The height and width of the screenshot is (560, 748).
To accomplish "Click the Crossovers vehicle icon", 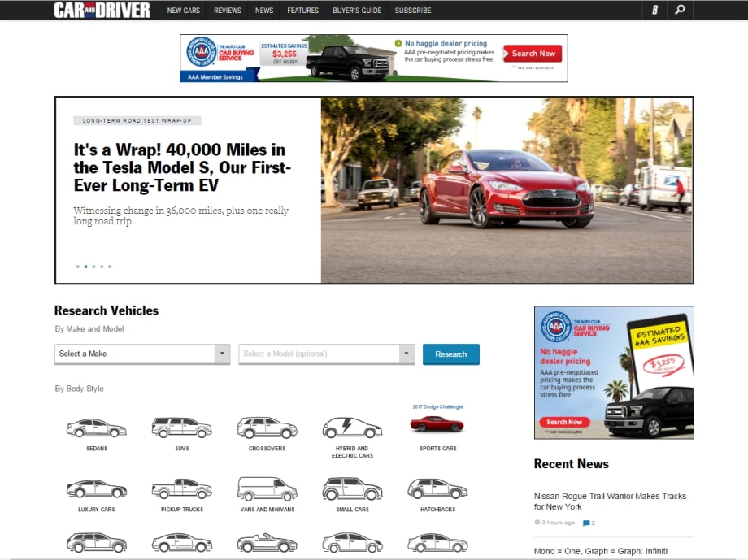I will pyautogui.click(x=267, y=424).
